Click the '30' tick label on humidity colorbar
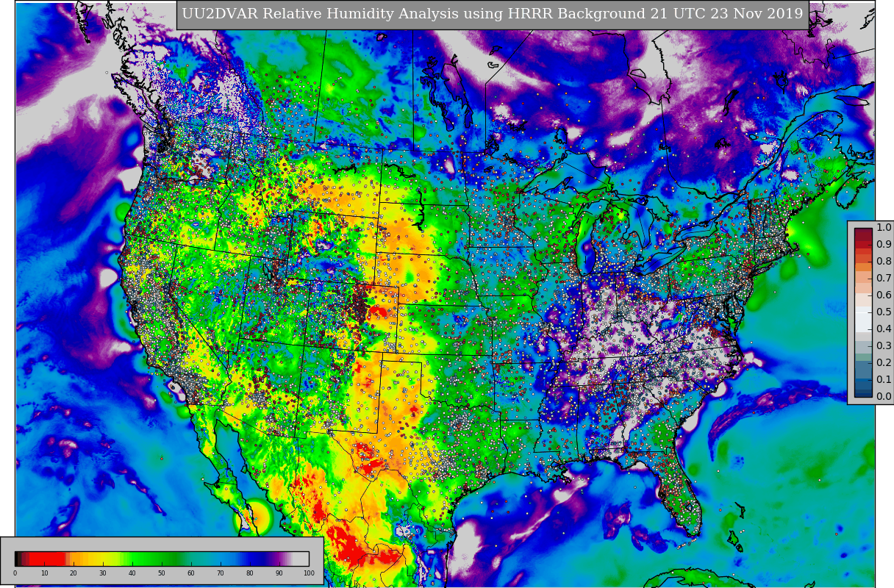 [103, 573]
